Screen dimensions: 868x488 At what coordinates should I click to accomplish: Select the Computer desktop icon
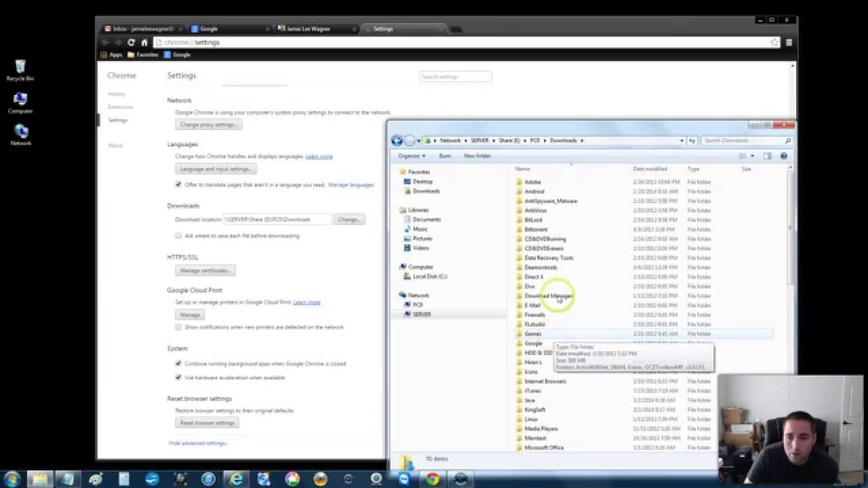20,103
